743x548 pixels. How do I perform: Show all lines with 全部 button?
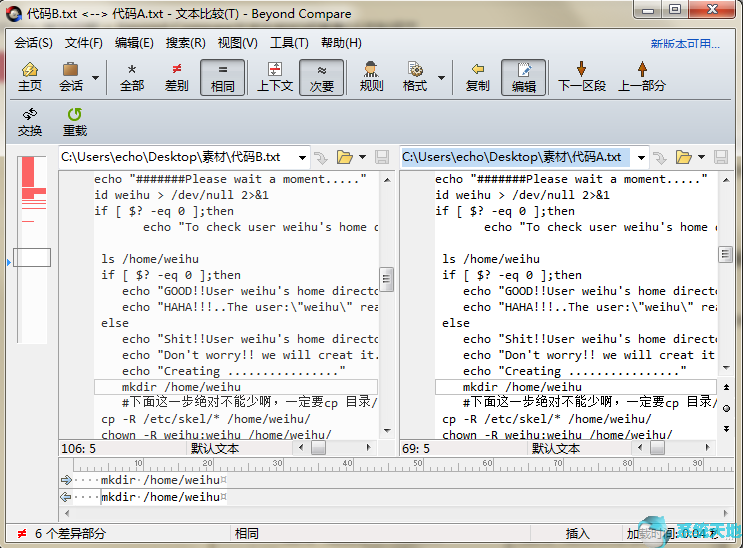pyautogui.click(x=132, y=77)
